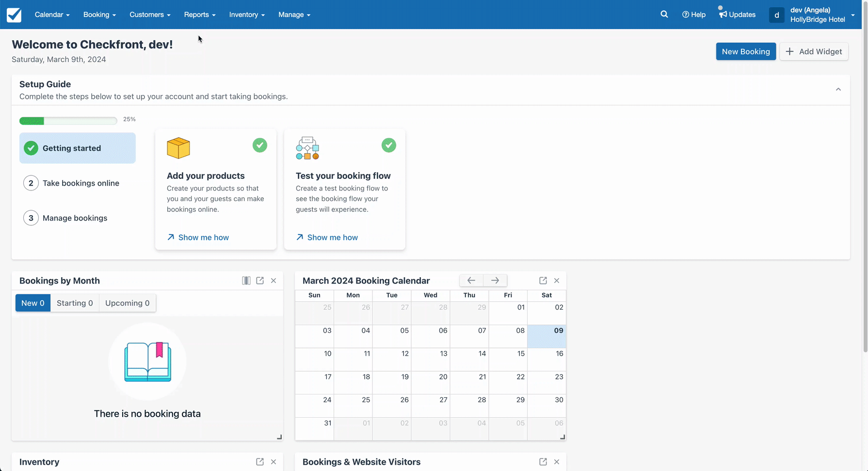This screenshot has height=471, width=868.
Task: Open the Calendar dropdown menu
Action: [x=52, y=15]
